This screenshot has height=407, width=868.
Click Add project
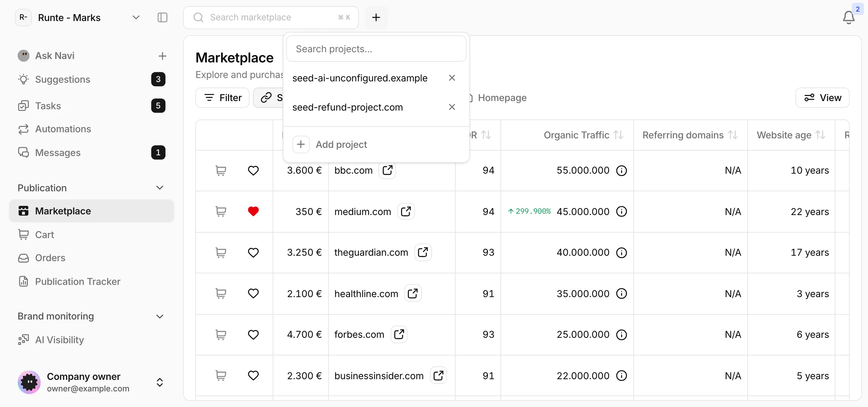click(x=376, y=144)
